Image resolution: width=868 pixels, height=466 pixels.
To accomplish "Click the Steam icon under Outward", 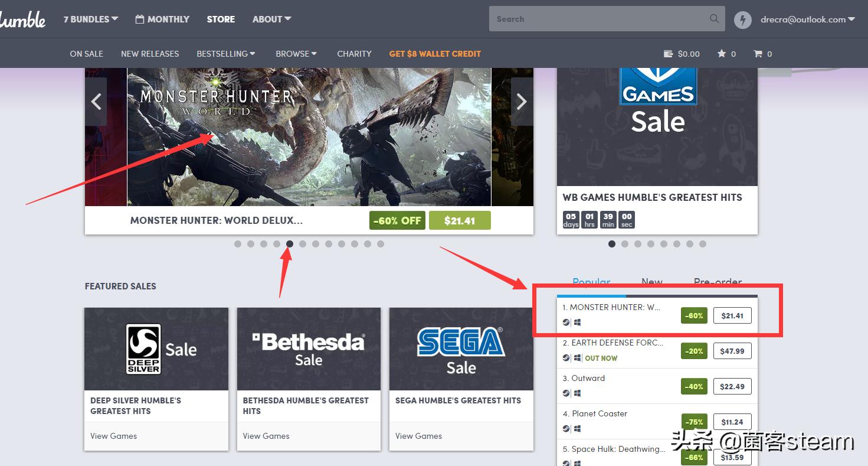I will [566, 393].
